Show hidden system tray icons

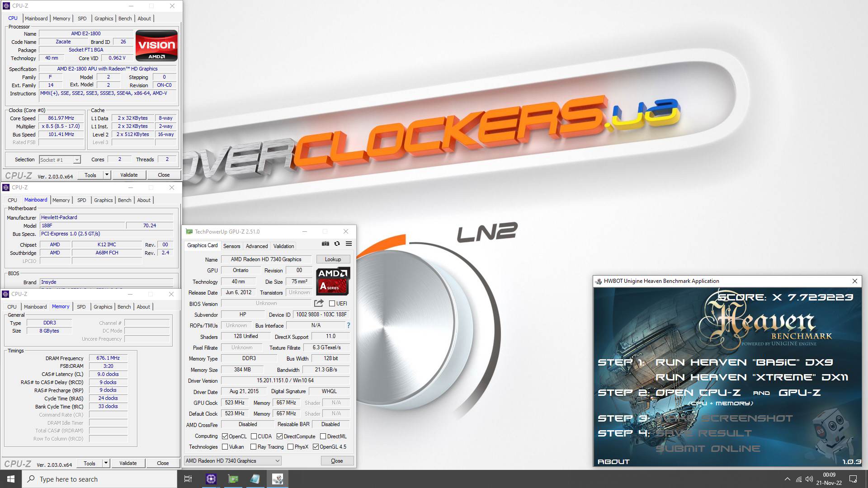(787, 479)
